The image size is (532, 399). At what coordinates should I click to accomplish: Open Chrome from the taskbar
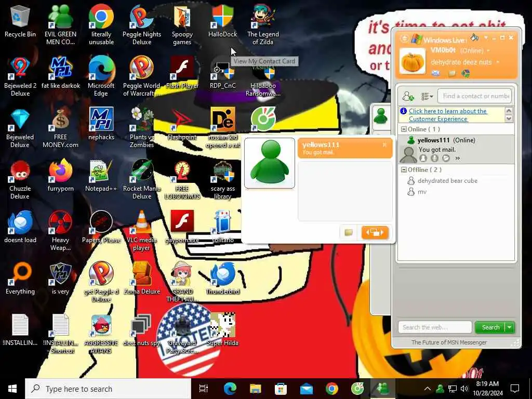coord(332,389)
